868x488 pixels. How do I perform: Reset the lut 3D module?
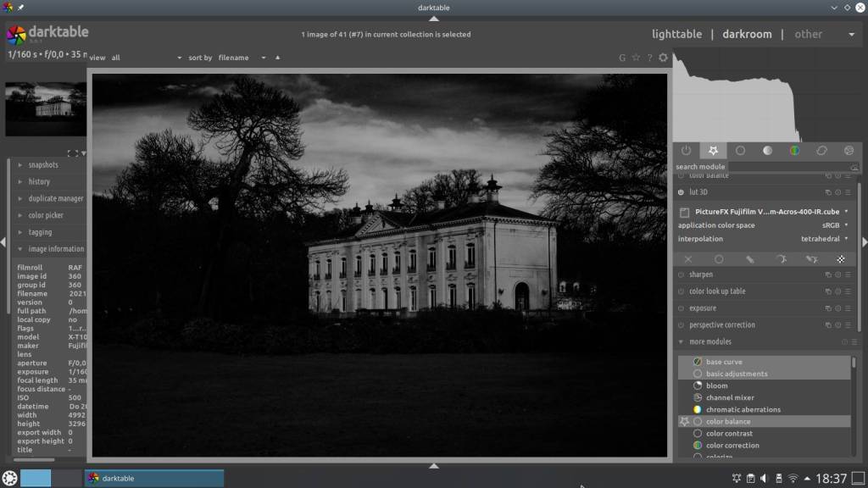coord(838,192)
